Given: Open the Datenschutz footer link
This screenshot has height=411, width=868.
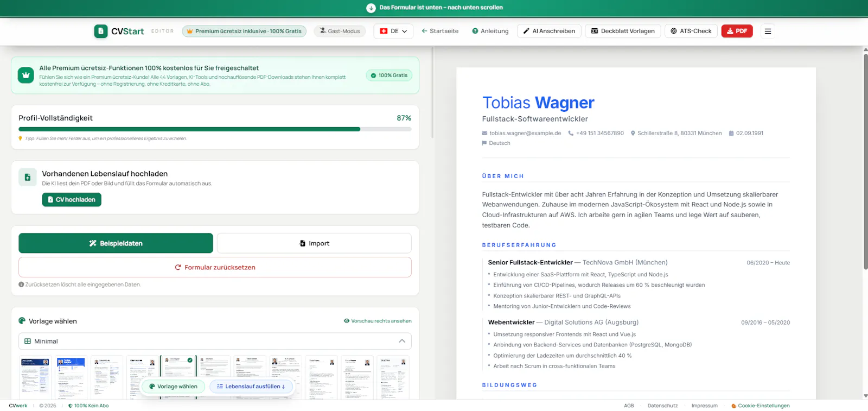Looking at the screenshot, I should 662,406.
